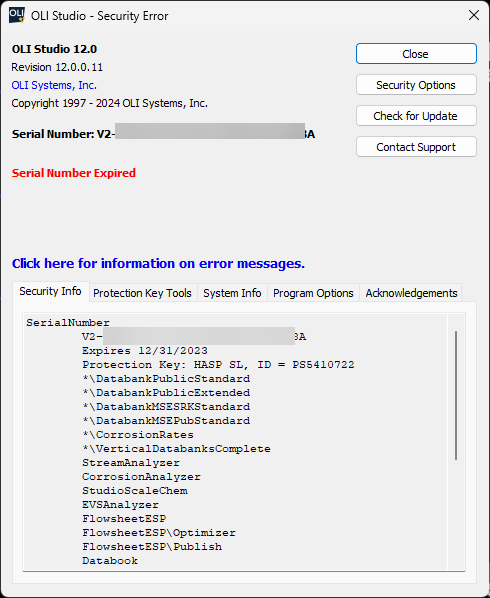Click the Serial Number Expired message
This screenshot has height=598, width=490.
74,173
